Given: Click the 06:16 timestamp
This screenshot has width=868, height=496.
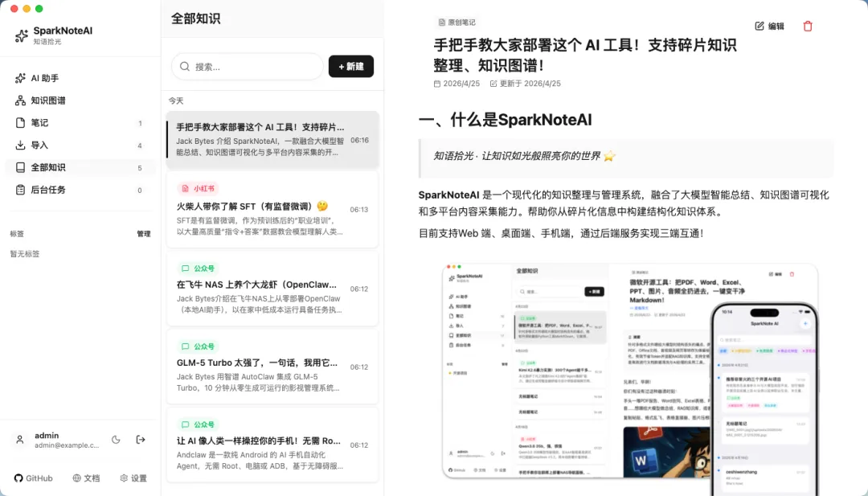Looking at the screenshot, I should 360,140.
